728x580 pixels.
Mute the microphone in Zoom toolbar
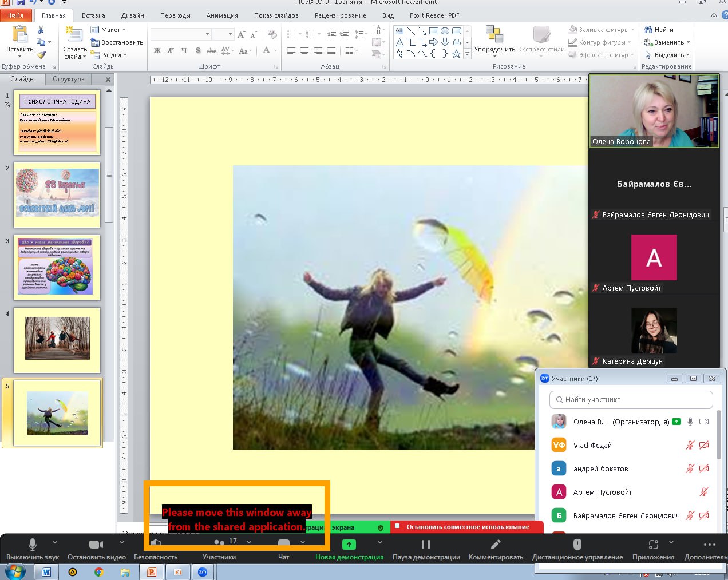point(33,544)
